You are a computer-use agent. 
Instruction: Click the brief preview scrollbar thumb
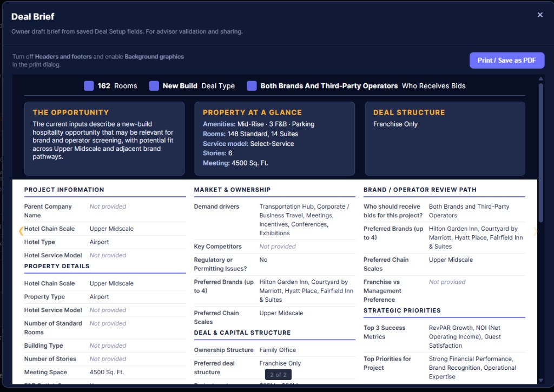[540, 153]
